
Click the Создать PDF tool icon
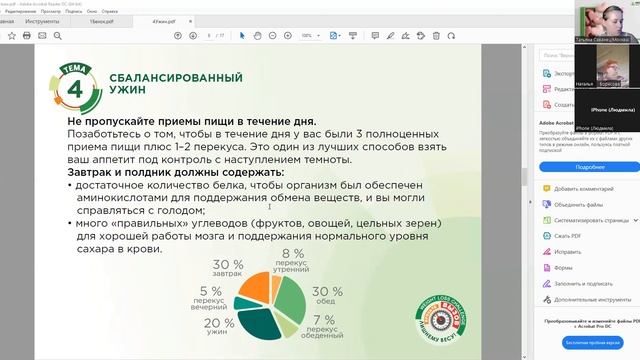[x=547, y=104]
